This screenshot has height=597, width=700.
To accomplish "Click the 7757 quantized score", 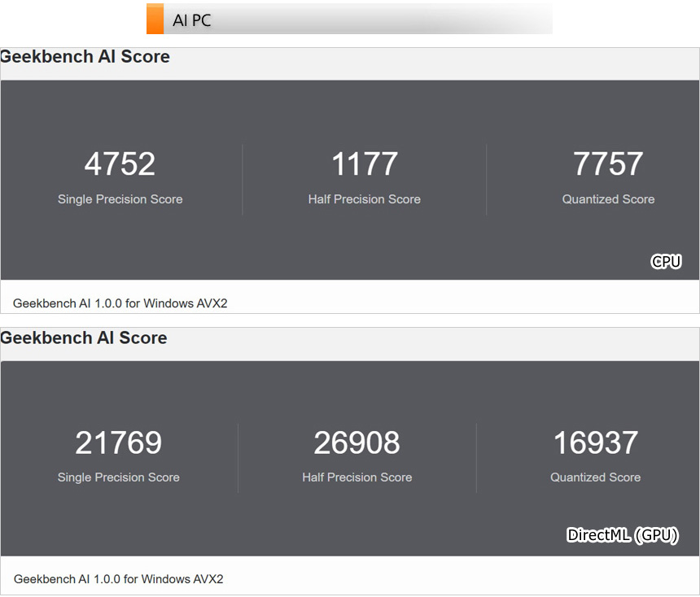I will 608,164.
